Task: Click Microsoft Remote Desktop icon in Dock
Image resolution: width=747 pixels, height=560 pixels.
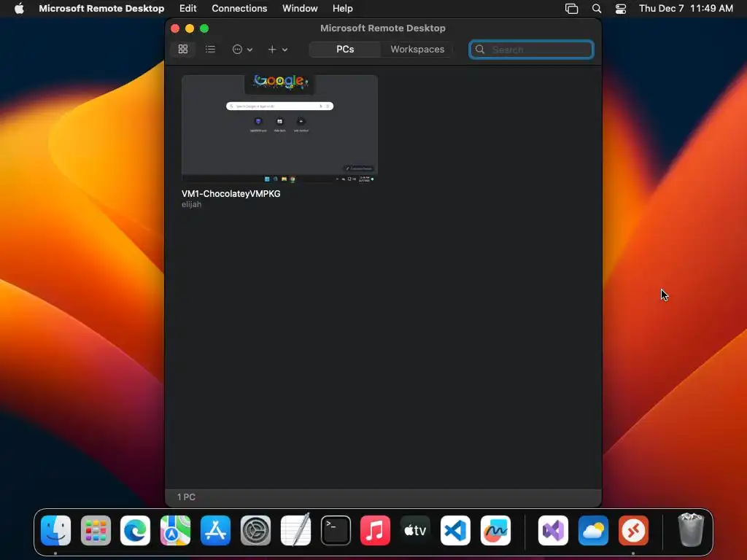Action: point(633,530)
